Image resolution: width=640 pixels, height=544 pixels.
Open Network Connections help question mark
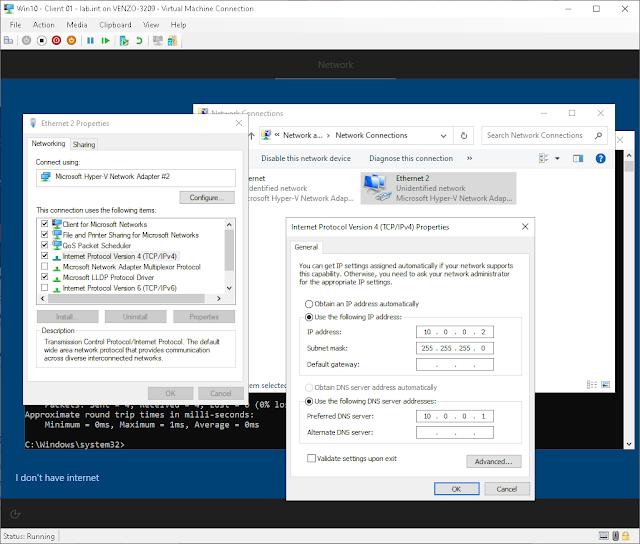[x=600, y=158]
